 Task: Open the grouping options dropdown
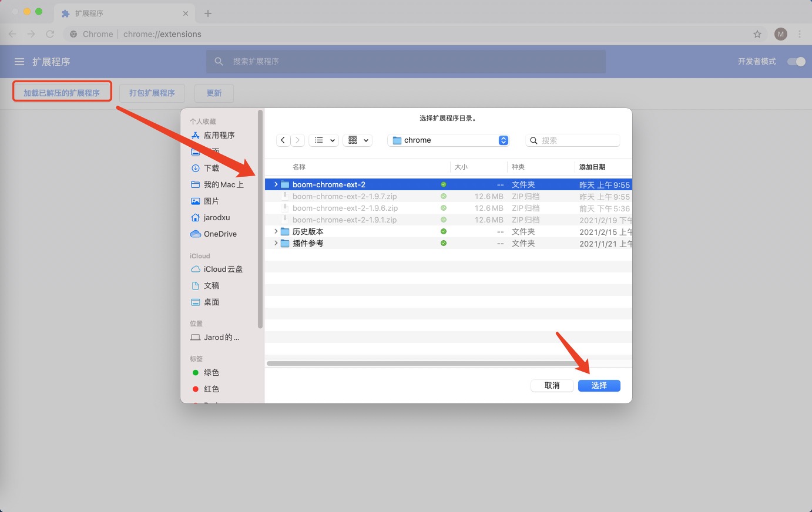357,140
